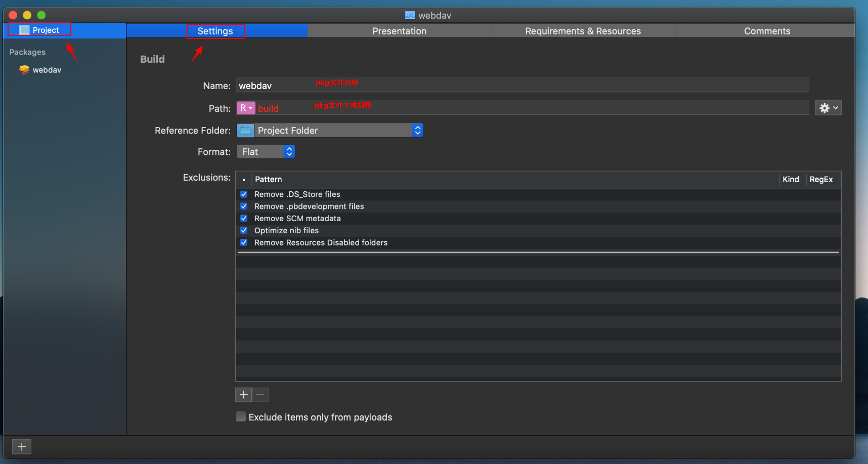Add a new exclusion with plus button
Screen dimensions: 868x464
[243, 394]
